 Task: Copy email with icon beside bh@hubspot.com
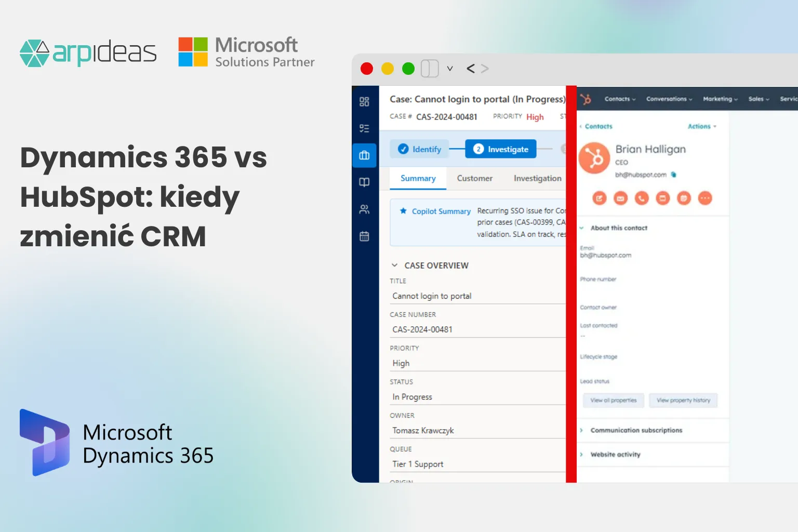click(x=674, y=175)
